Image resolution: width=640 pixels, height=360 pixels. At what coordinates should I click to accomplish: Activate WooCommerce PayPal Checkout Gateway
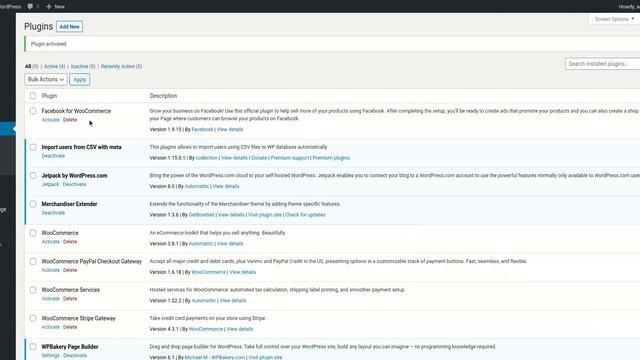[x=51, y=270]
